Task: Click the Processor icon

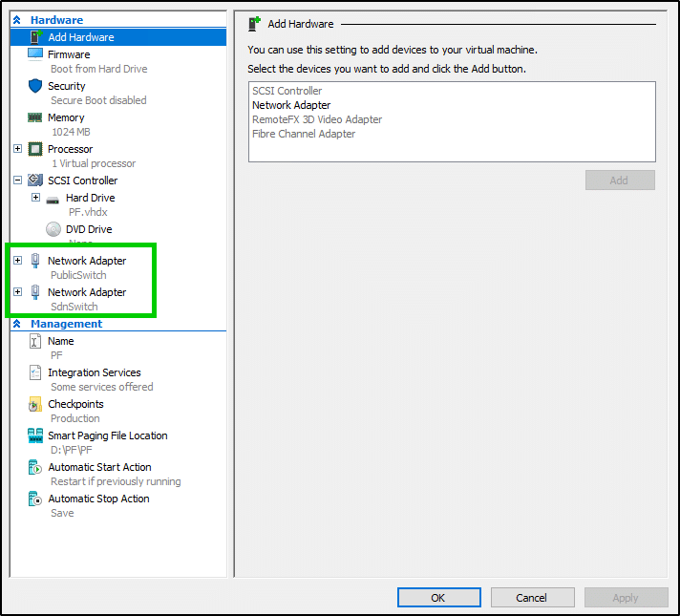Action: coord(34,150)
